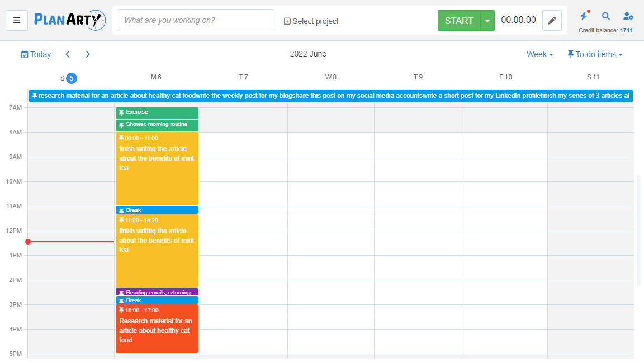Select the T 9 day header
644x362 pixels.
point(418,77)
